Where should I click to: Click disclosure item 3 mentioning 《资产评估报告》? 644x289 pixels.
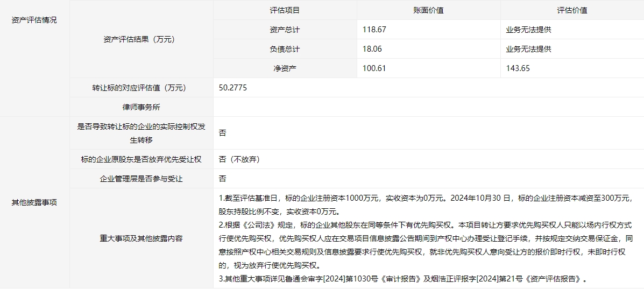(402, 279)
